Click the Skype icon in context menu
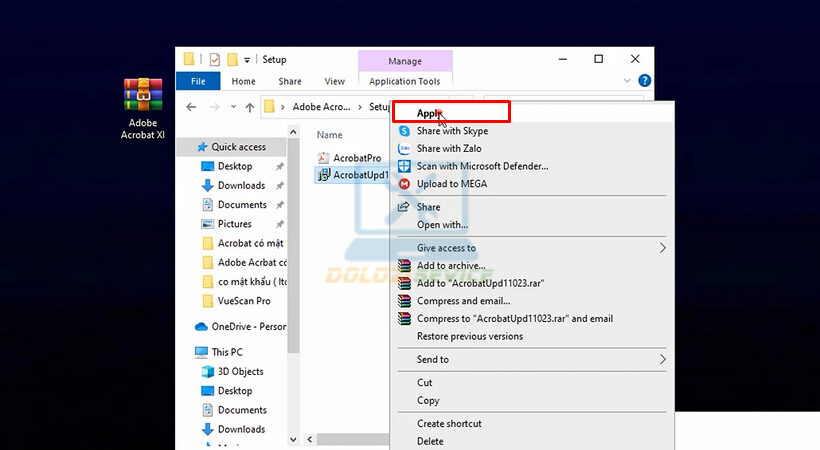820x450 pixels. click(404, 131)
